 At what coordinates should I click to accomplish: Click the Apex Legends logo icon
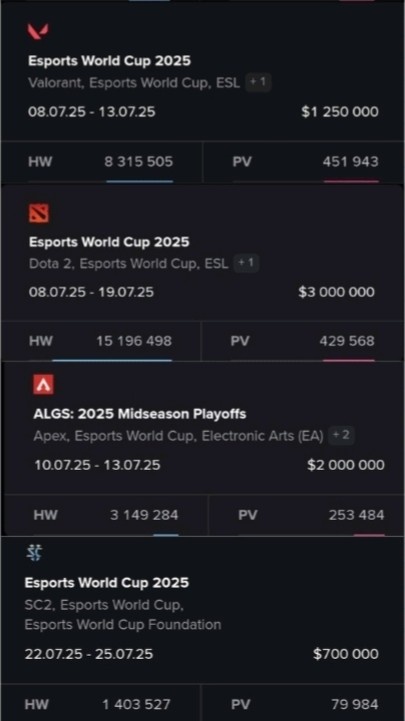point(43,384)
